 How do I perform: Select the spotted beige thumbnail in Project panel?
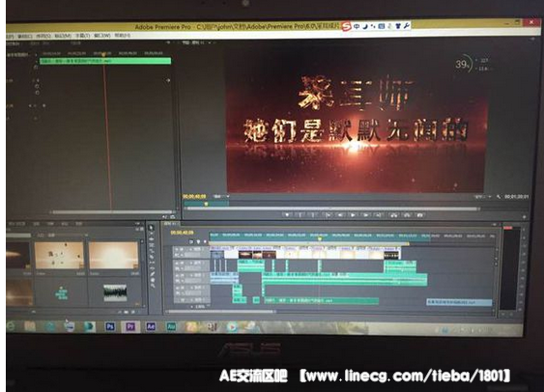point(59,256)
